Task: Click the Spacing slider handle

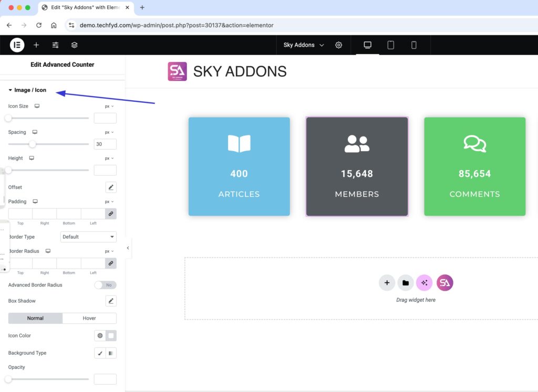Action: 32,144
